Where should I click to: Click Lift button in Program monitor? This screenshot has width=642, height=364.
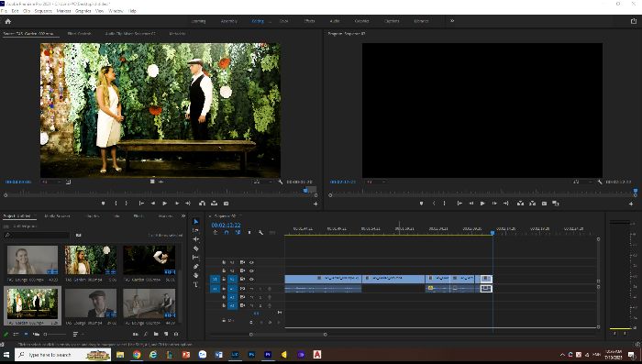520,203
